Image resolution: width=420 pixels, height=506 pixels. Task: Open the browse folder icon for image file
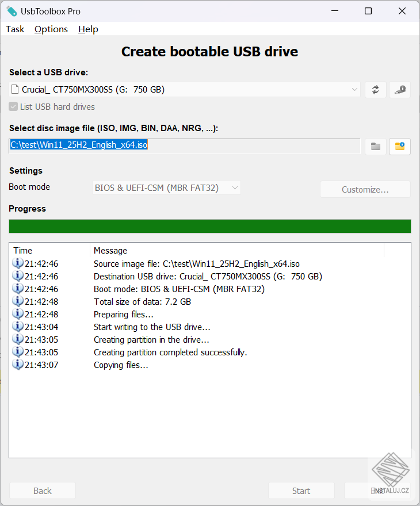[376, 147]
